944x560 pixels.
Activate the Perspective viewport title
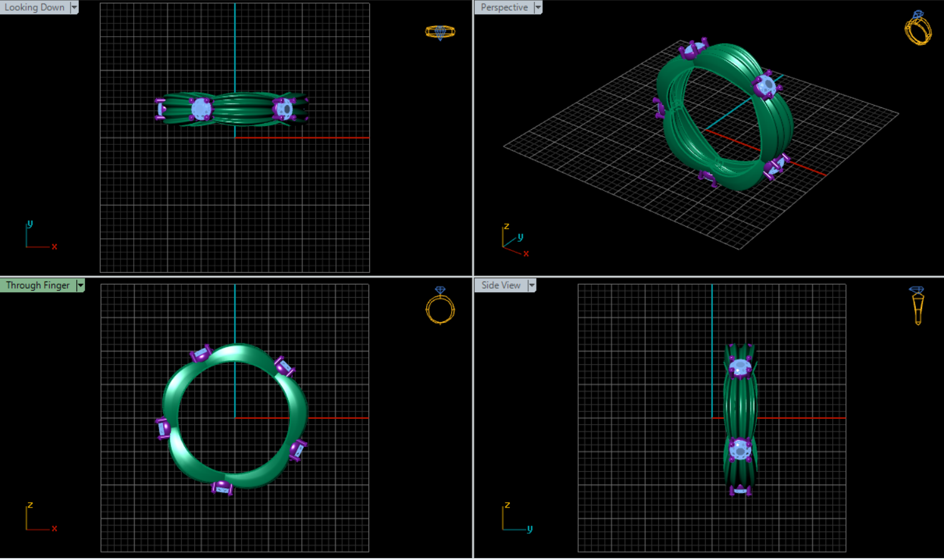[504, 7]
